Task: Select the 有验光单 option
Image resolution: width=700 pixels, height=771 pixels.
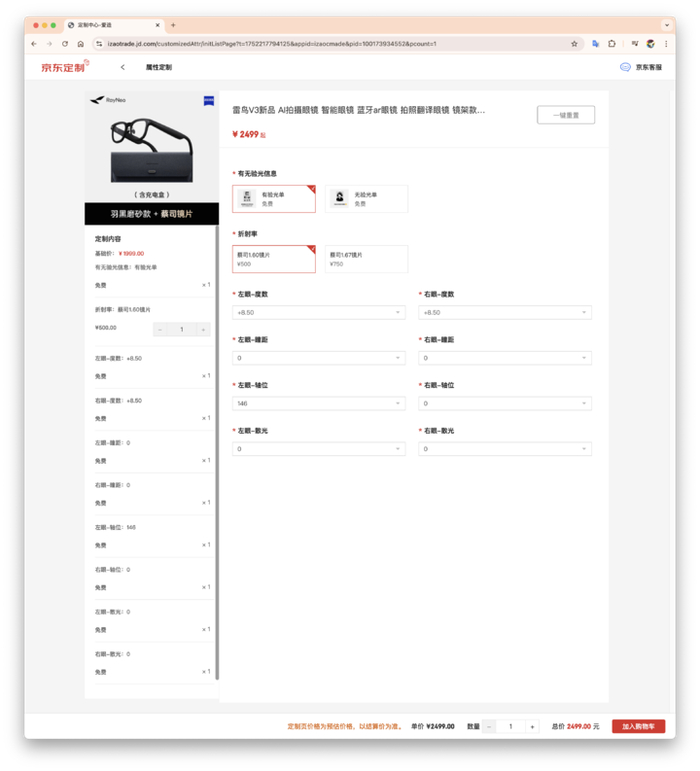Action: tap(274, 199)
